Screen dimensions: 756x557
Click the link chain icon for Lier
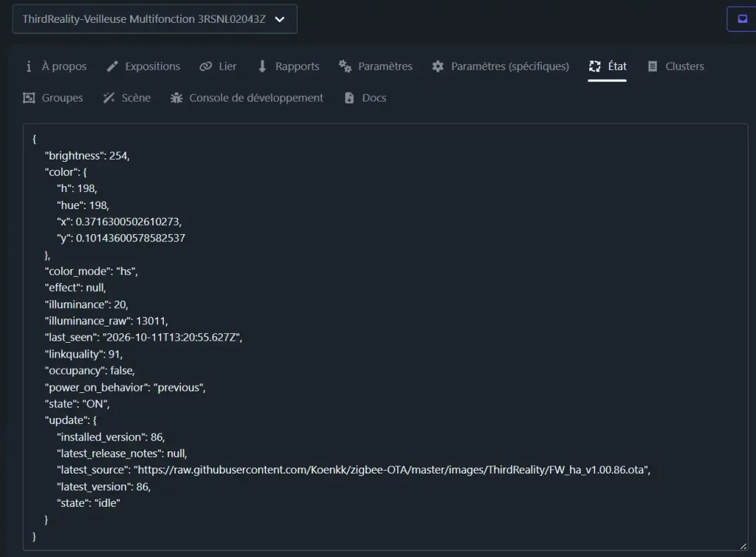click(x=205, y=66)
